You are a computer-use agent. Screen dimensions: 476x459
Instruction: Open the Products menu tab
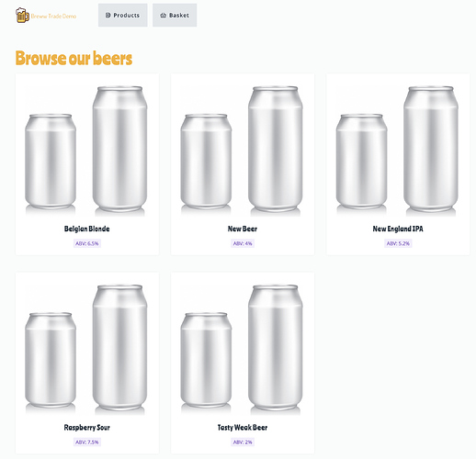click(123, 15)
